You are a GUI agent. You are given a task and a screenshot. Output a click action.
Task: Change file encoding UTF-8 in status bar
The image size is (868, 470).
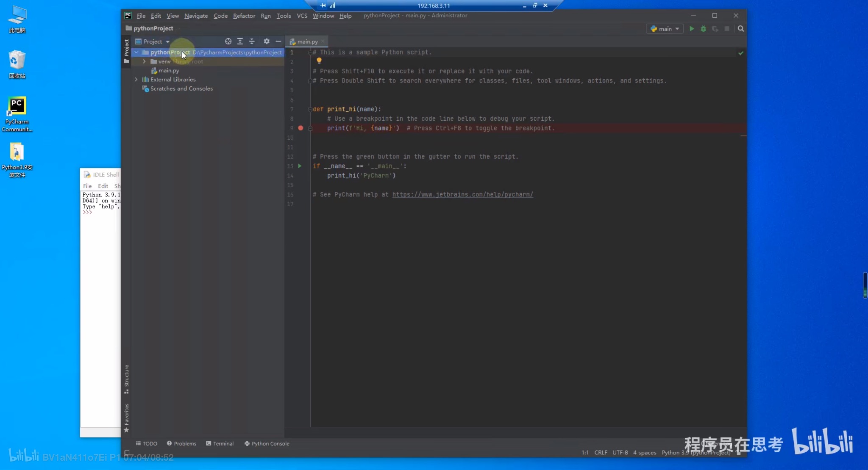620,453
